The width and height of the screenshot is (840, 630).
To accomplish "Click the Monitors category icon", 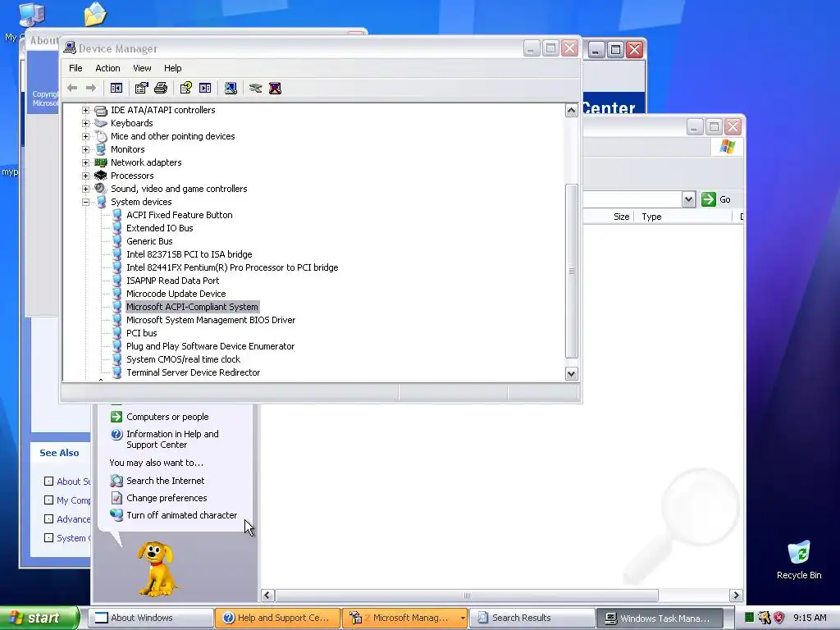I will (x=101, y=149).
